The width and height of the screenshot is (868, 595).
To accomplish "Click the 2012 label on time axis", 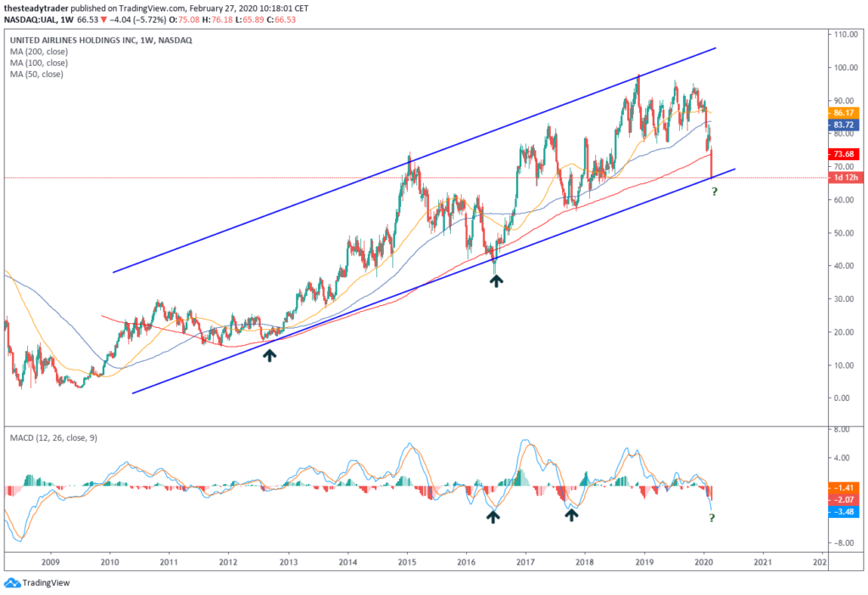I will pos(228,562).
